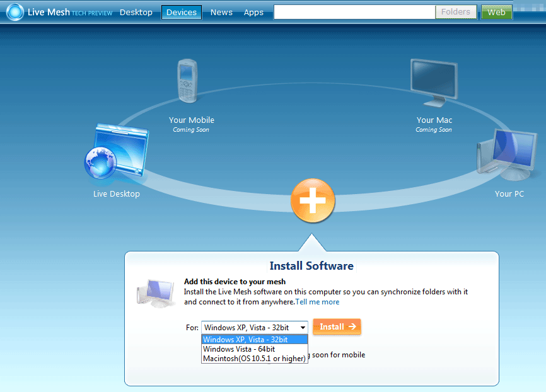The height and width of the screenshot is (392, 546).
Task: Choose Windows XP, Vista - 32bit option
Action: click(255, 340)
